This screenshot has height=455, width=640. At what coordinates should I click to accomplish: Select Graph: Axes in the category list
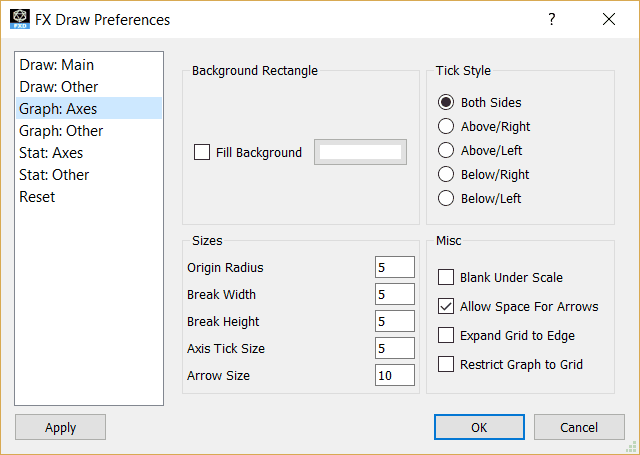(x=89, y=109)
